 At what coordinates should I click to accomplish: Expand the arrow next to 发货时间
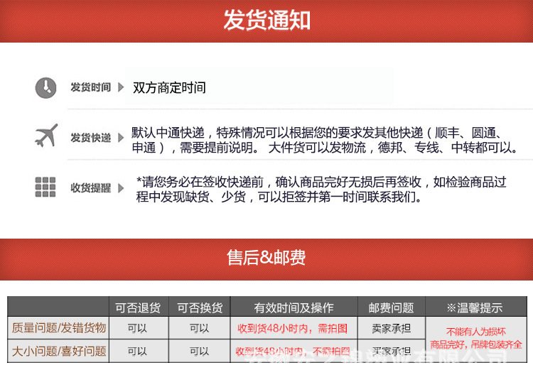pos(120,88)
